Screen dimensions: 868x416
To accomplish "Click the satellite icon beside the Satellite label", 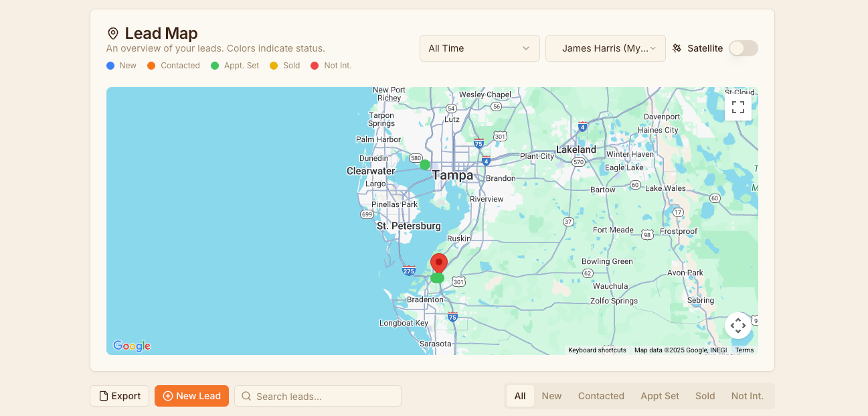I will click(x=677, y=48).
